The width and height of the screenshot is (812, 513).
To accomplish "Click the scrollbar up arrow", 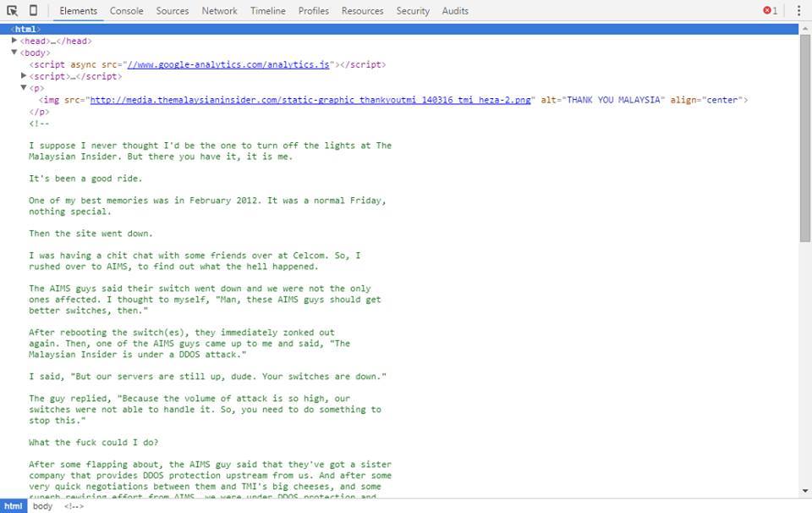I will point(804,29).
